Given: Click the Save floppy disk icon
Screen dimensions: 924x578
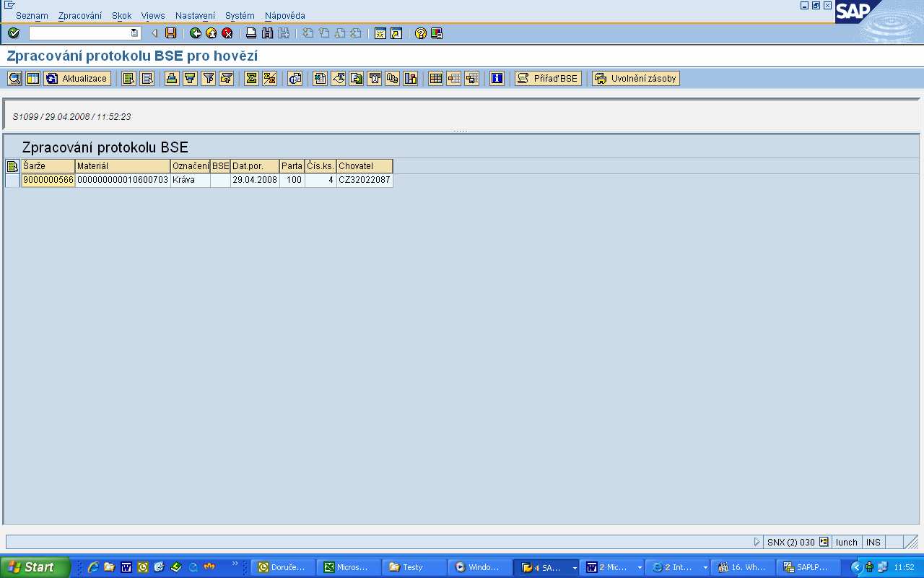Looking at the screenshot, I should tap(171, 33).
